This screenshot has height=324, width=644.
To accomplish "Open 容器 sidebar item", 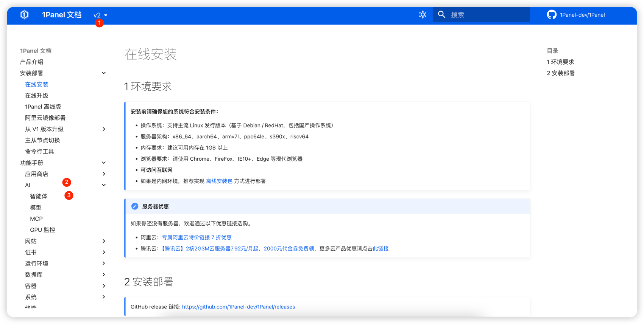I will [31, 286].
